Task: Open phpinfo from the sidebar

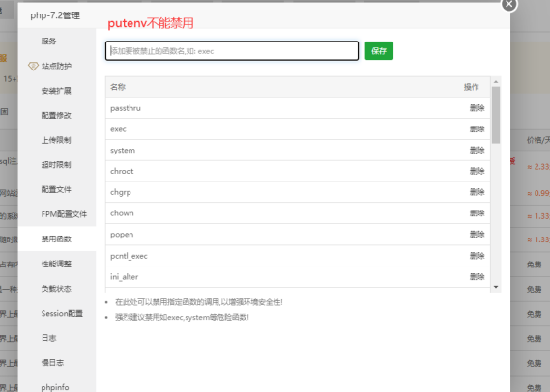Action: click(x=55, y=387)
